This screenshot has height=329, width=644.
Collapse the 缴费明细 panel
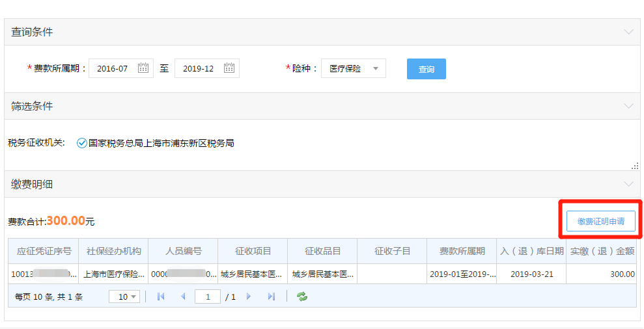[628, 184]
